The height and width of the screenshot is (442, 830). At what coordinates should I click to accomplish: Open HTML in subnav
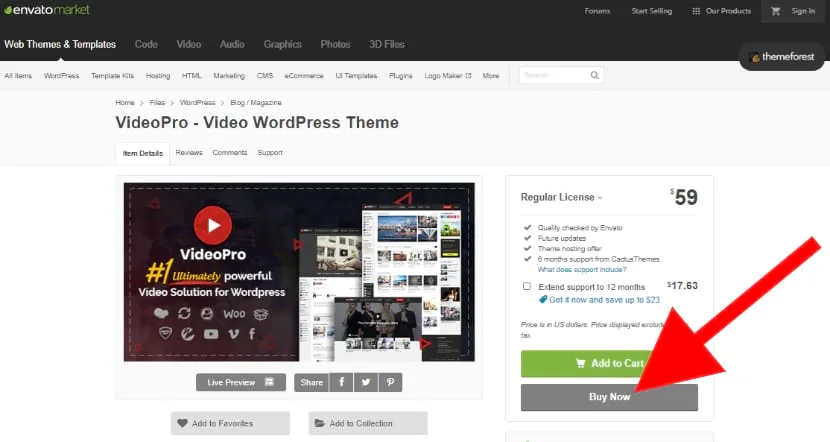click(192, 76)
